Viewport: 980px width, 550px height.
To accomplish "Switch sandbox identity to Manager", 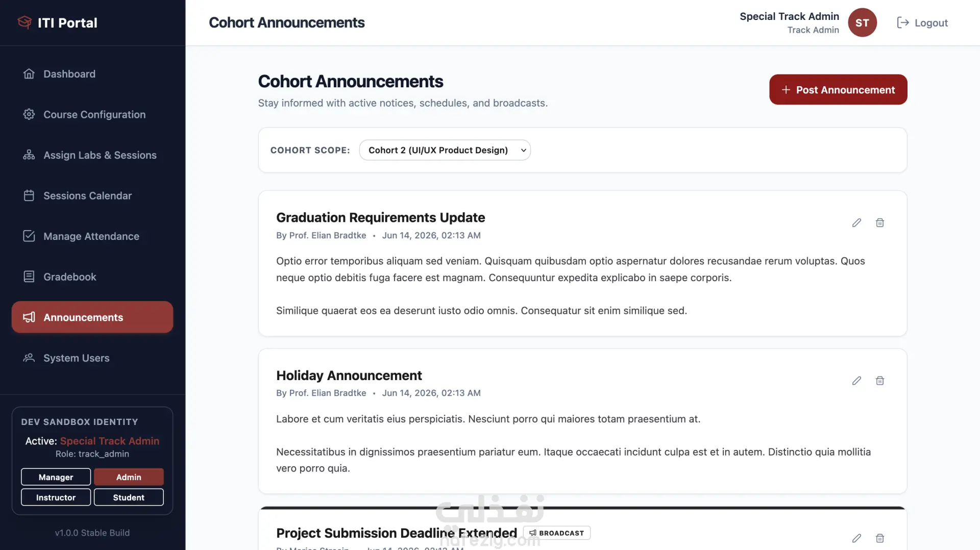I will click(x=56, y=477).
